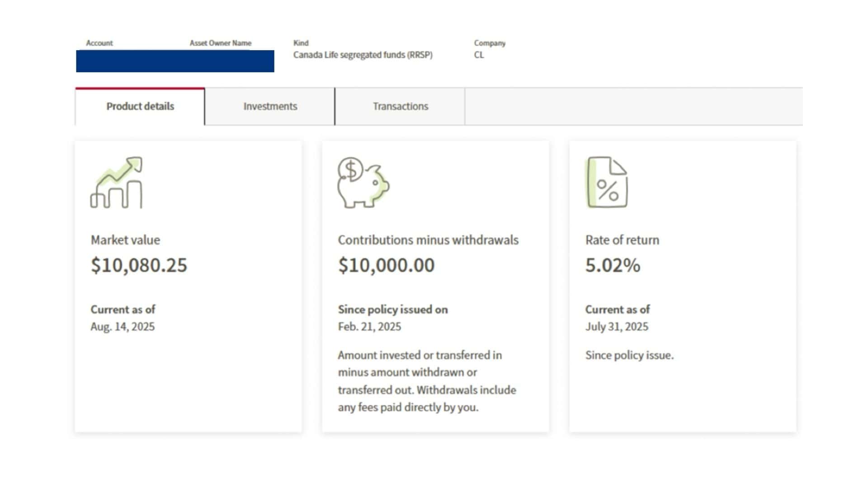Click the piggy bank contributions icon
This screenshot has width=868, height=488.
click(x=363, y=183)
